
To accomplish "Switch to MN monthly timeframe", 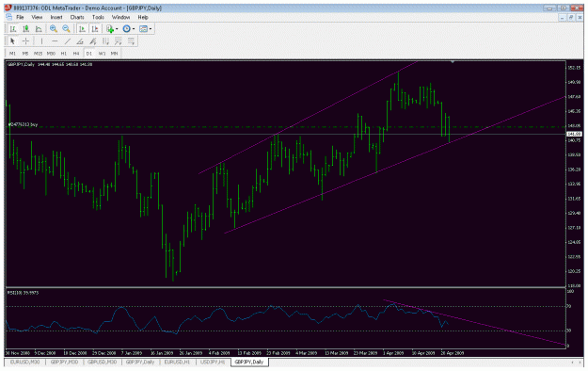I will point(115,54).
